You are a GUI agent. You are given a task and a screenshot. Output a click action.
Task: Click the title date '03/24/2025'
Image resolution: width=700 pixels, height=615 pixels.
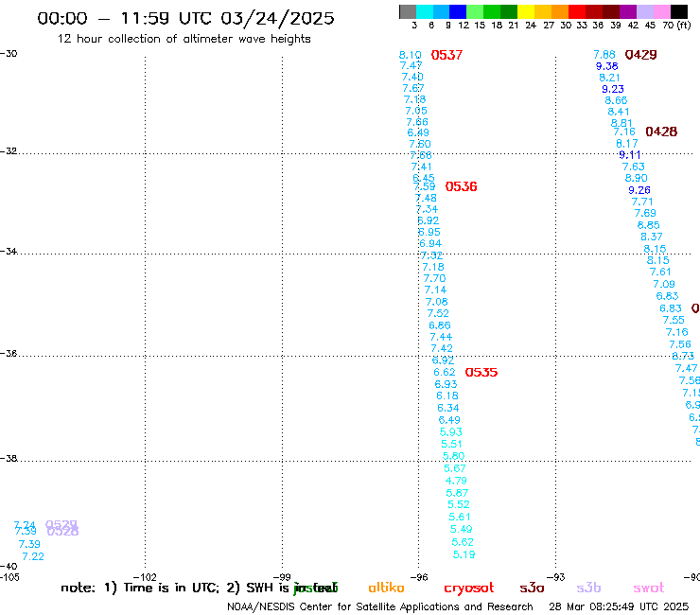click(277, 18)
